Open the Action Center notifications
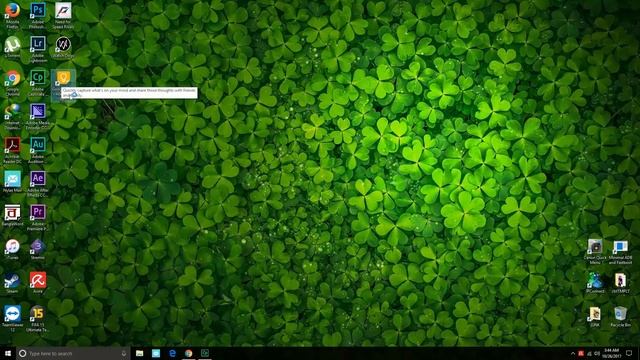The image size is (640, 360). pos(629,353)
